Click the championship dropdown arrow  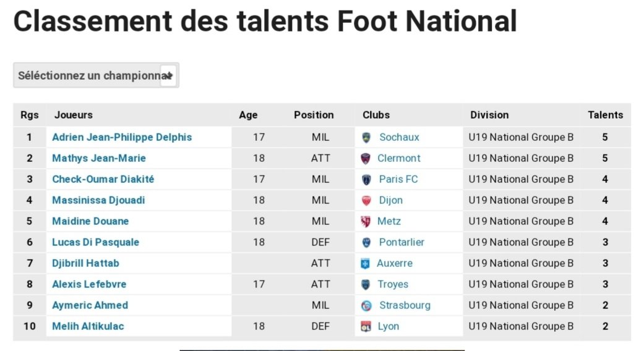168,76
